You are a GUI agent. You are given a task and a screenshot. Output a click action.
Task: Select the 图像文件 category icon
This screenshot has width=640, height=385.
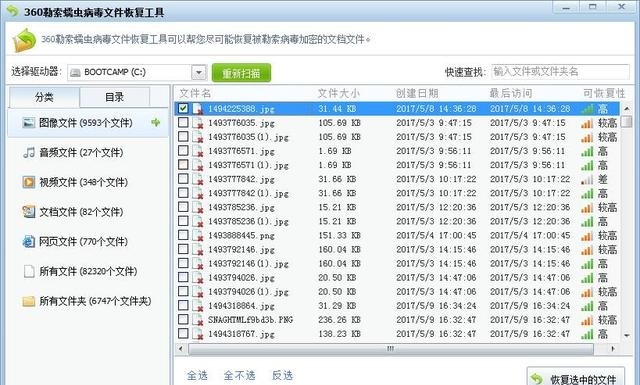click(29, 122)
